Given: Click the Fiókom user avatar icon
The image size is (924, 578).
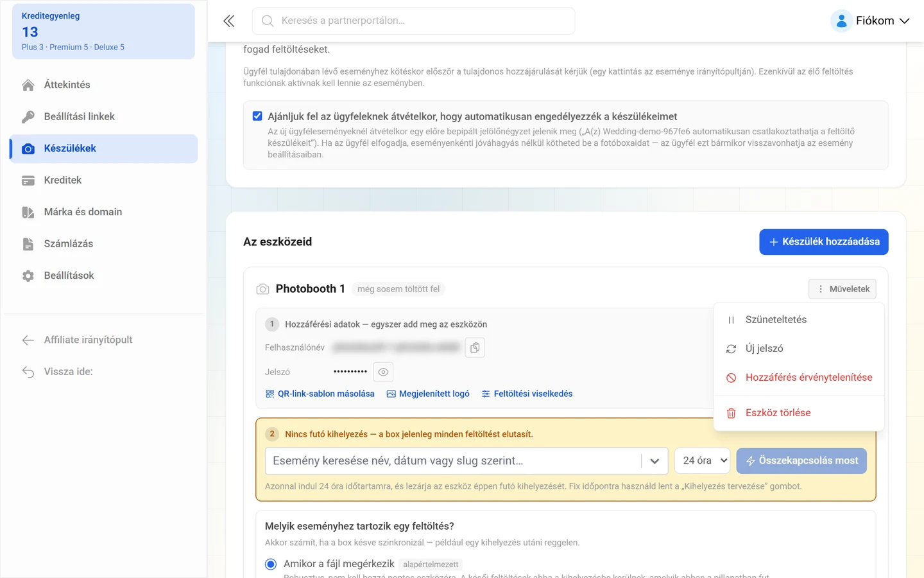Looking at the screenshot, I should 841,21.
